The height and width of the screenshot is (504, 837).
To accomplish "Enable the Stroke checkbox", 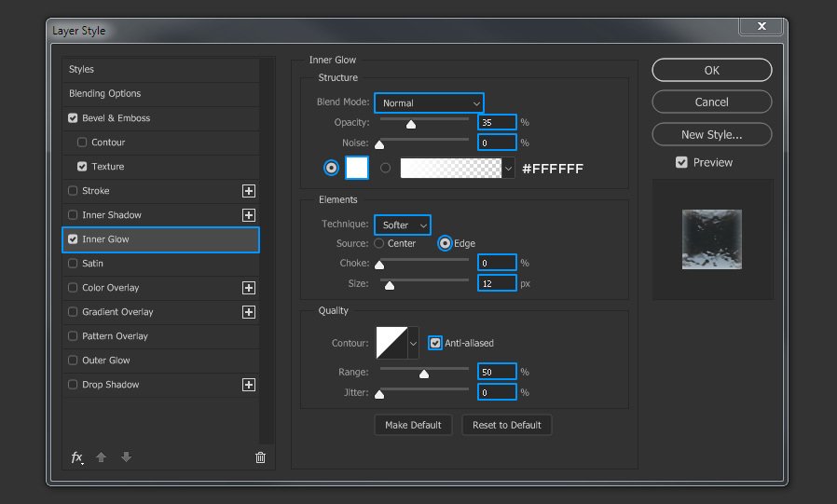I will point(73,190).
